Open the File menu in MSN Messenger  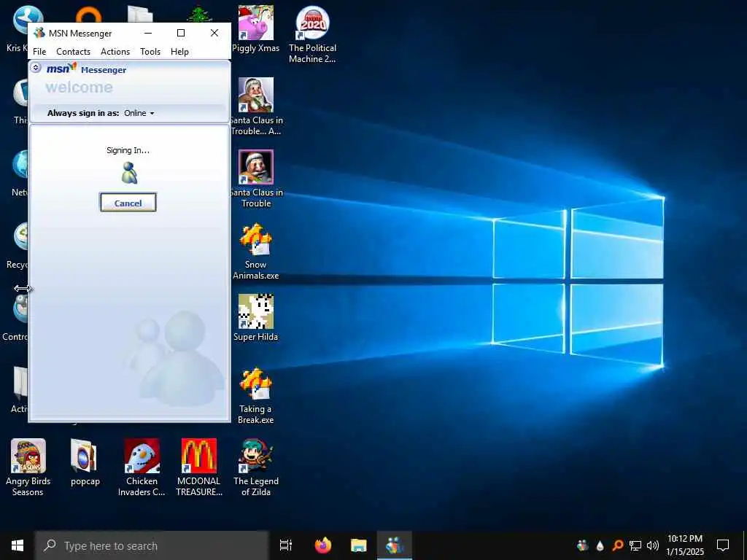coord(39,52)
